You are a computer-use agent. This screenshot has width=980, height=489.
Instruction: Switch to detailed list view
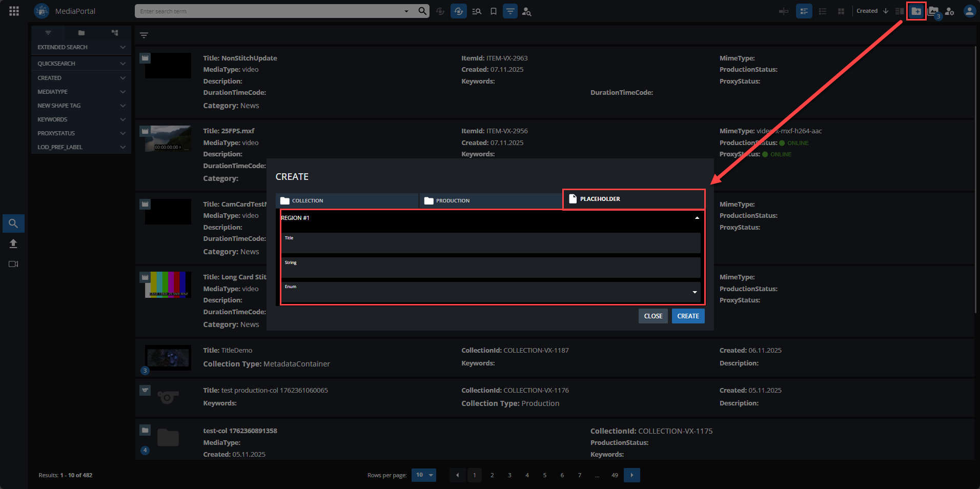804,11
